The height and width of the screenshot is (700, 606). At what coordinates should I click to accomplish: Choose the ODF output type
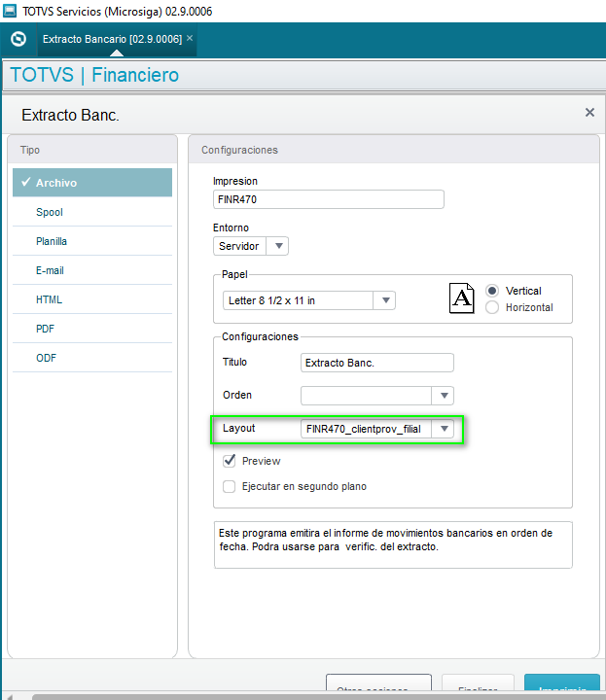tap(92, 358)
